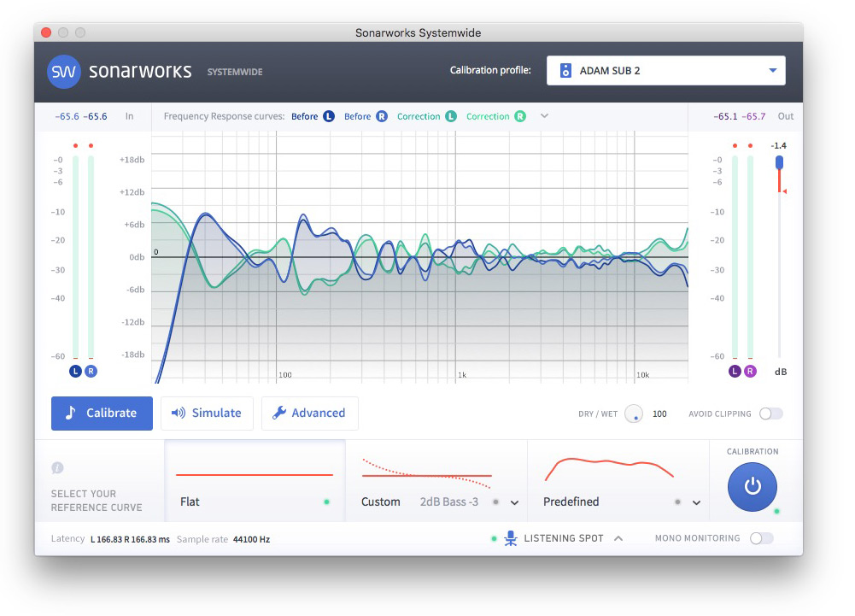The width and height of the screenshot is (855, 616).
Task: Click the red gain limit marker arrow
Action: [785, 191]
